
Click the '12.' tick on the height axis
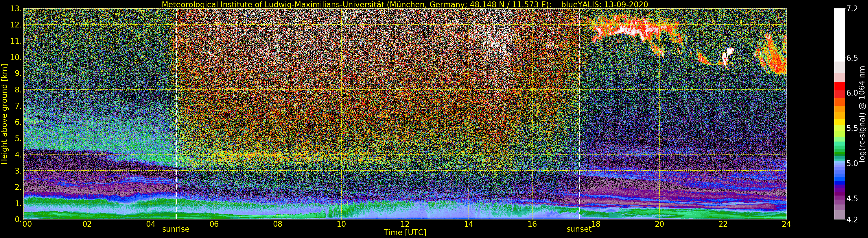[16, 25]
